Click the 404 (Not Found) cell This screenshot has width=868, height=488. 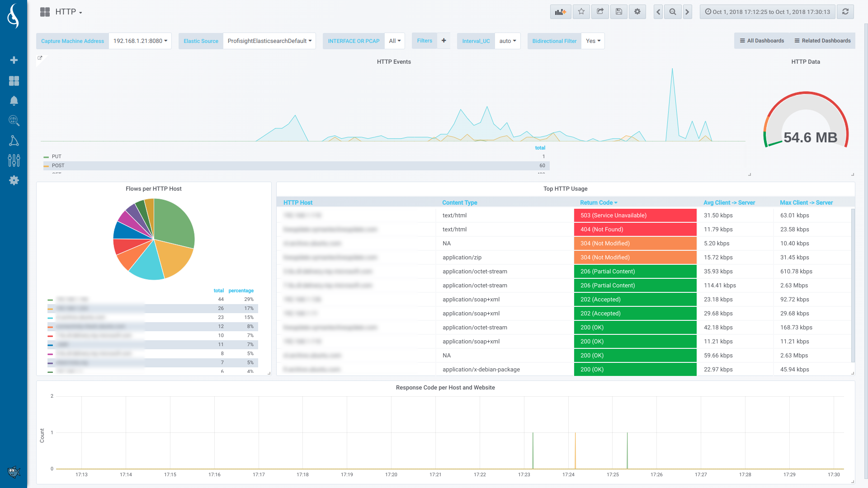635,230
